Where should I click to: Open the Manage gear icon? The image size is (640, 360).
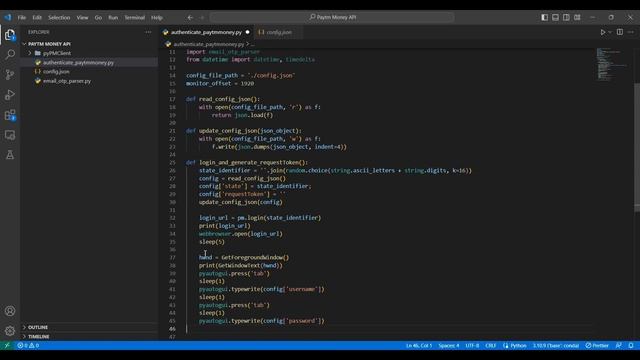(10, 331)
